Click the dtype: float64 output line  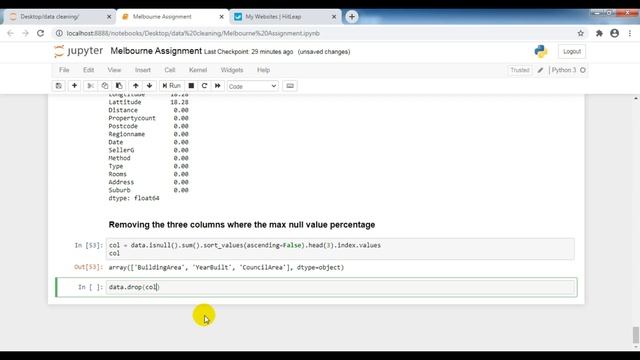coord(134,198)
